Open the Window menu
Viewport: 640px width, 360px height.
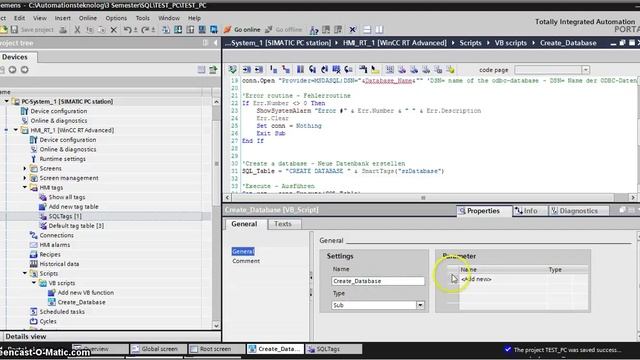169,18
